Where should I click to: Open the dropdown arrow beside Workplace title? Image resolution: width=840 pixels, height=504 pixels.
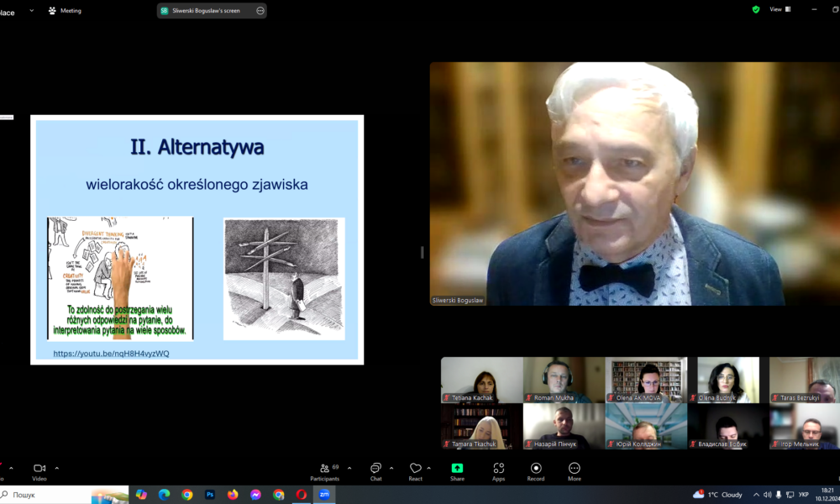32,10
